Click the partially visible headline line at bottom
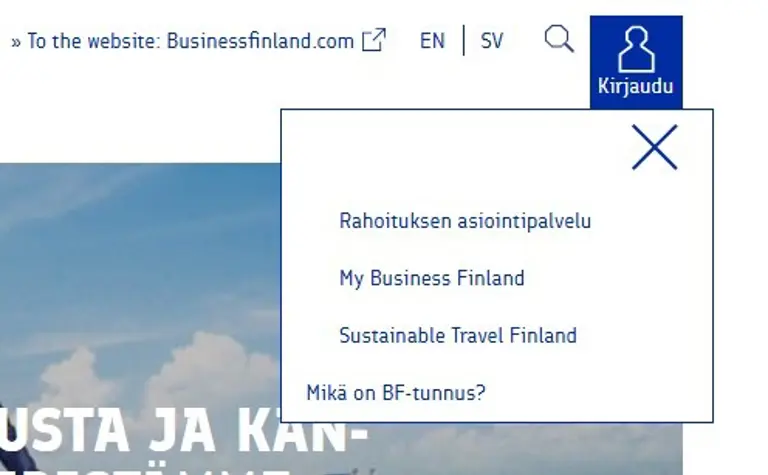This screenshot has height=475, width=768. 150,468
